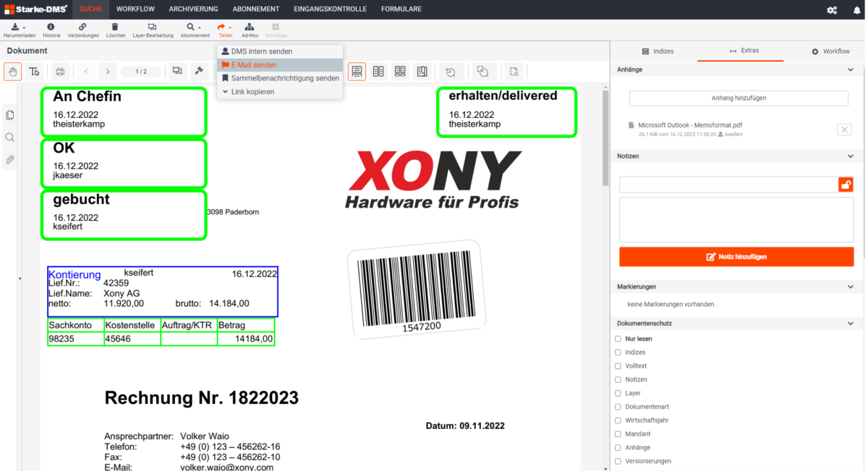Enable Volltext checkbox

tap(618, 366)
